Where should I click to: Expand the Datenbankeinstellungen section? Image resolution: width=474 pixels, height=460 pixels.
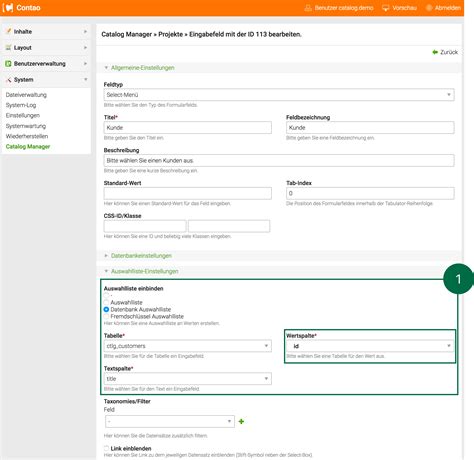[x=141, y=256]
